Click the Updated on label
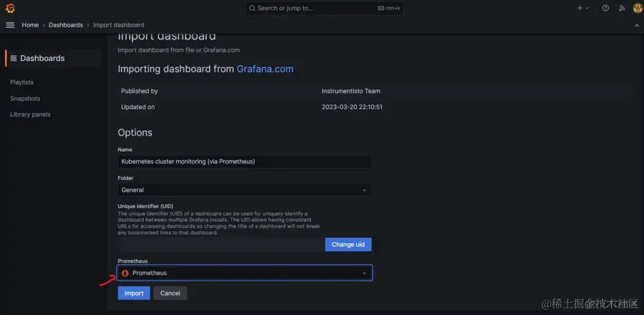644x315 pixels. (x=138, y=107)
